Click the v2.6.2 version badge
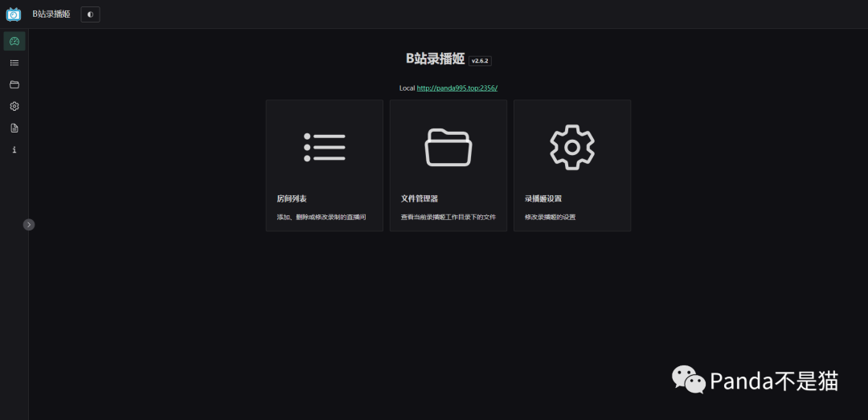Image resolution: width=868 pixels, height=420 pixels. coord(480,61)
